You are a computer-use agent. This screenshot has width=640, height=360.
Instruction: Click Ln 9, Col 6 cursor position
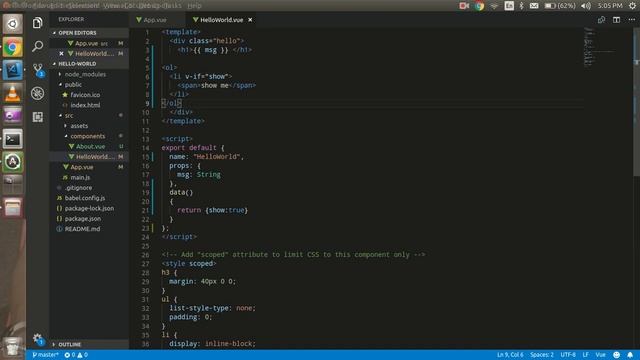click(x=510, y=355)
